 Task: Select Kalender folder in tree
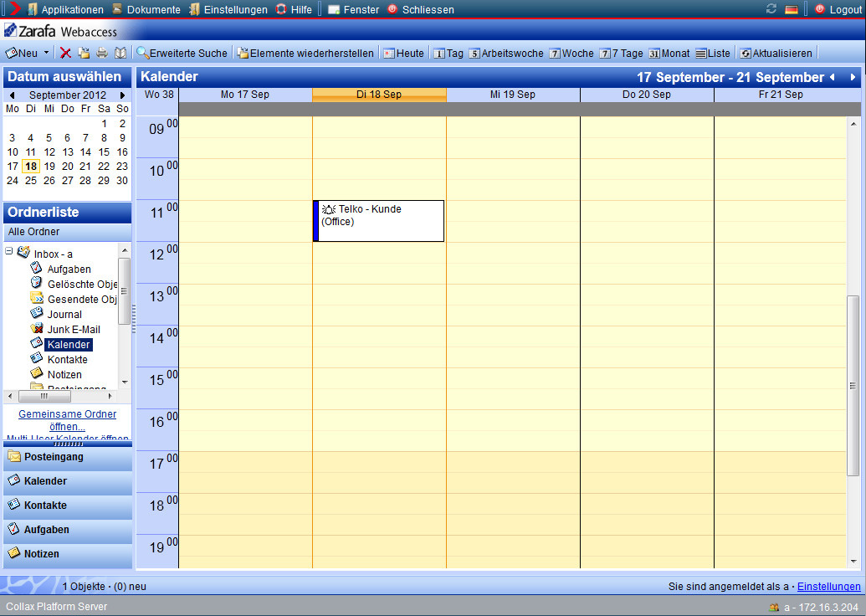click(x=69, y=344)
